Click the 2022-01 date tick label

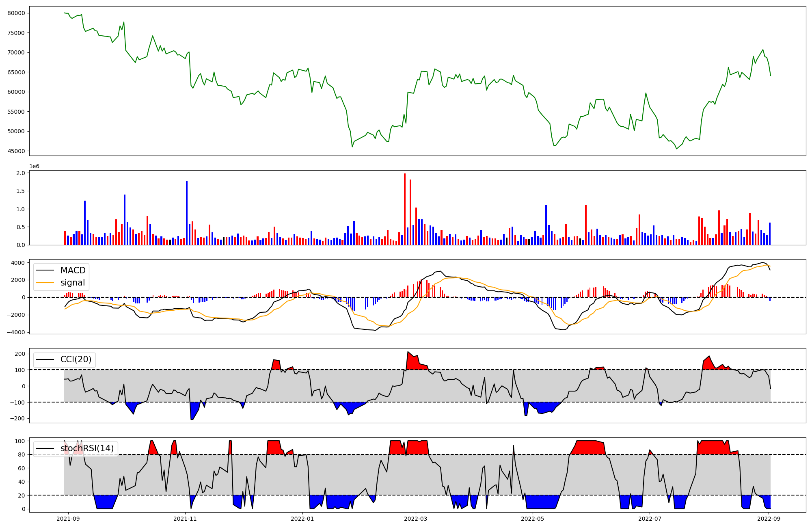(302, 519)
